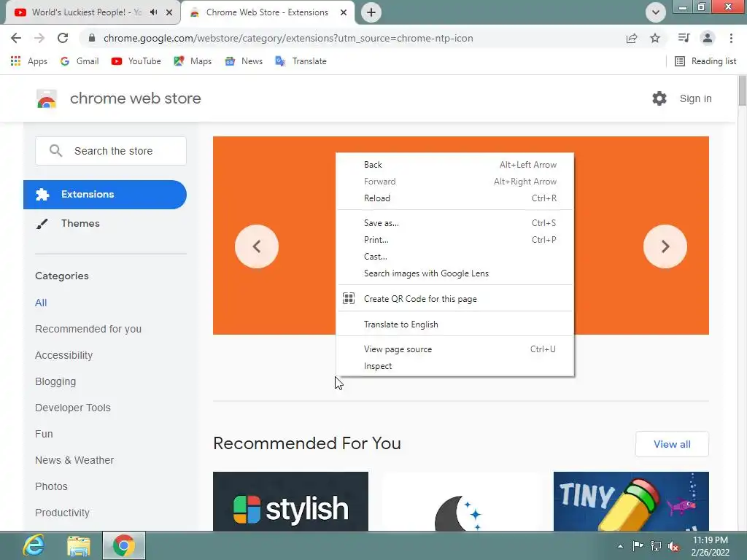
Task: Mute the YouTube tab speaker icon
Action: click(x=153, y=12)
